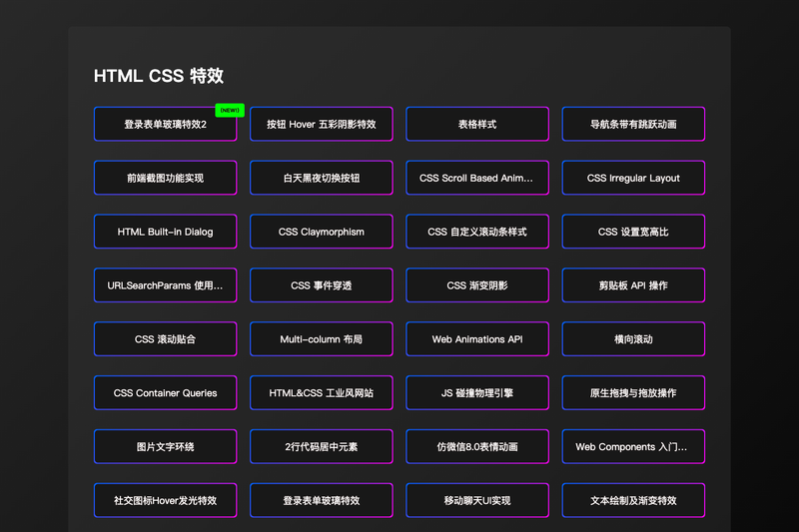Click the green NEW! badge
This screenshot has width=799, height=532.
(230, 110)
